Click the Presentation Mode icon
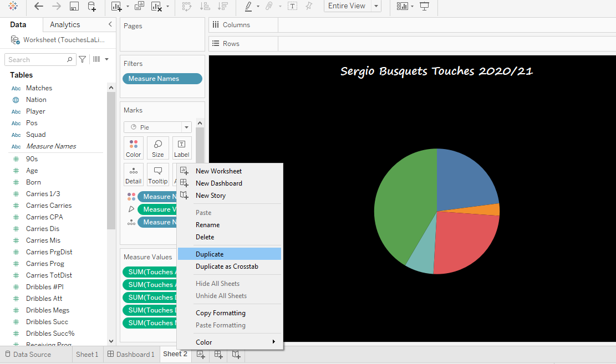 [x=424, y=6]
